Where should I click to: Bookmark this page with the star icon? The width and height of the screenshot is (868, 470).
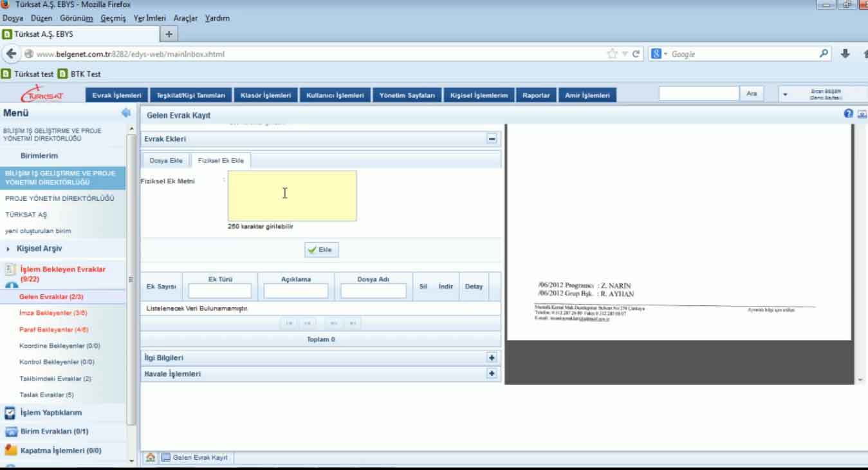613,54
